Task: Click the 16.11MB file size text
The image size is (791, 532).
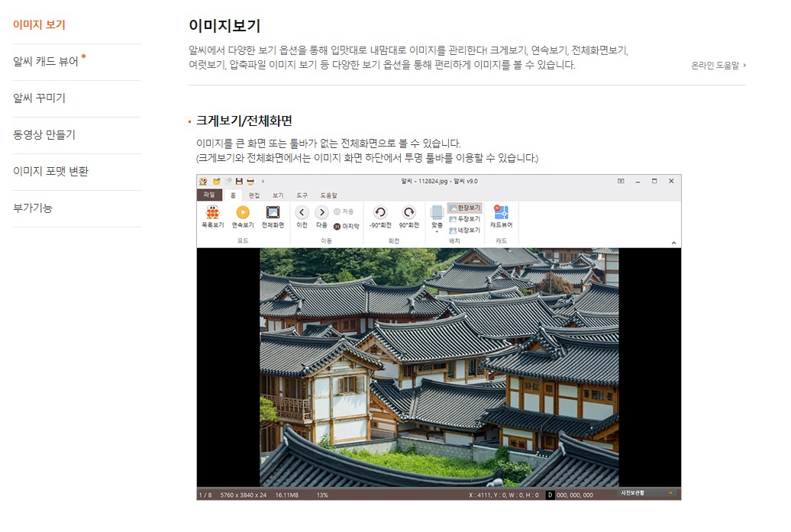Action: coord(286,495)
